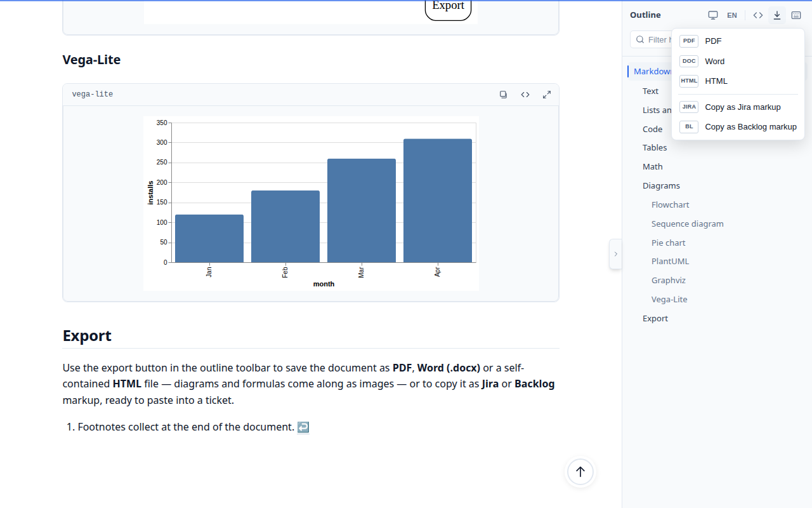Jump to Text section in outline

click(x=650, y=91)
